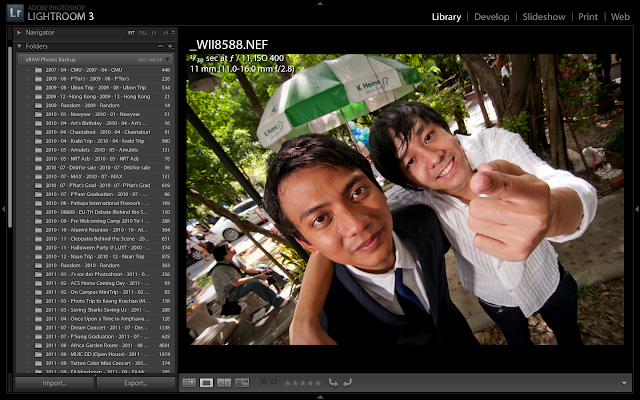Set star rating in toolbar

tap(304, 382)
